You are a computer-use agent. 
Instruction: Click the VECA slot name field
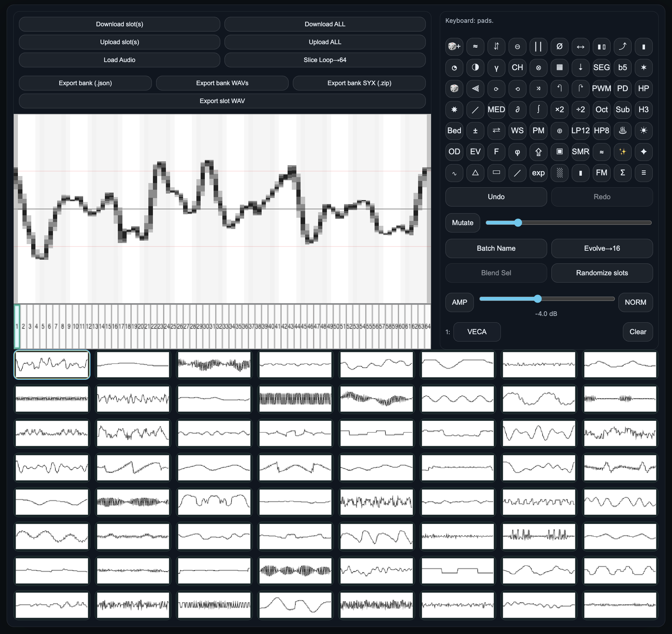[477, 332]
